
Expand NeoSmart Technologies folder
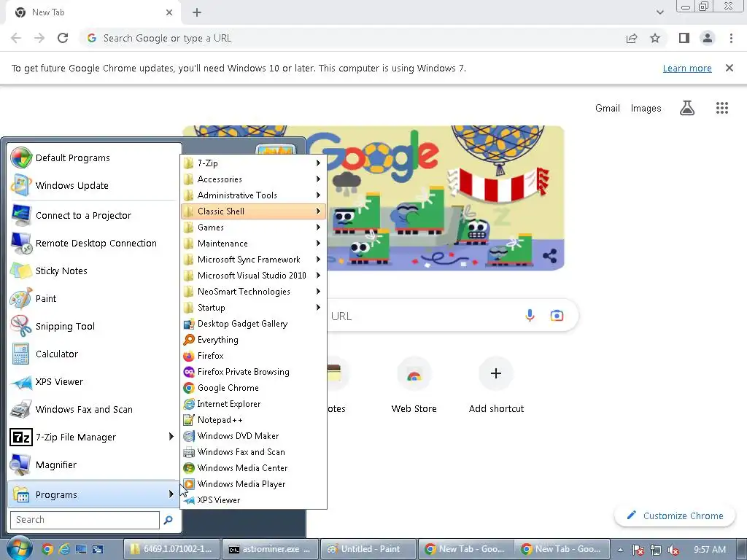[254, 292]
